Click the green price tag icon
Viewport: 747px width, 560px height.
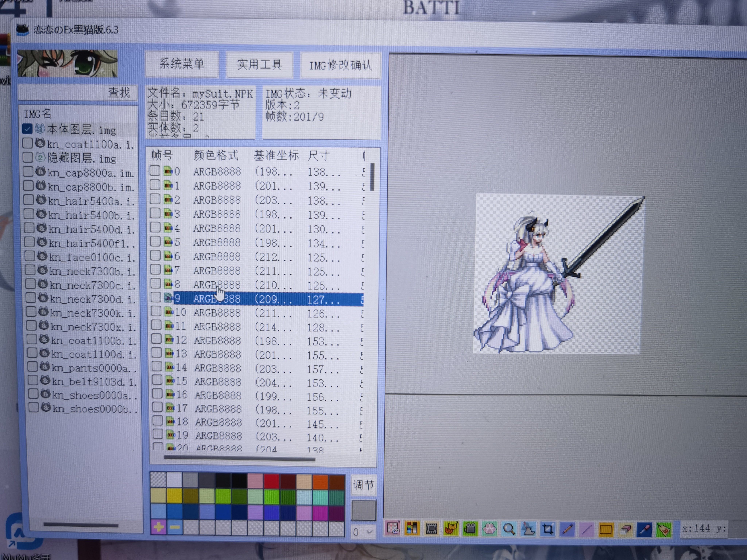664,530
